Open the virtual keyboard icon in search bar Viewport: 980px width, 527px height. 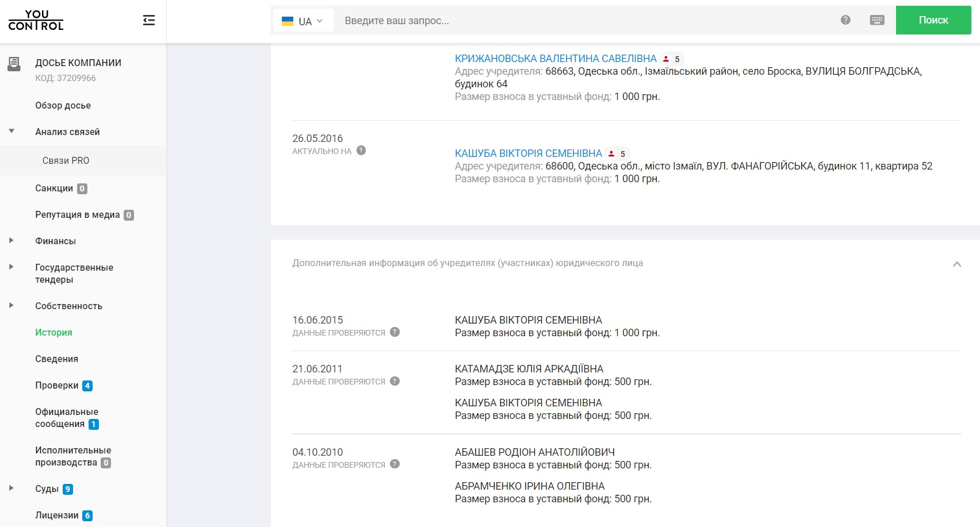pos(876,20)
